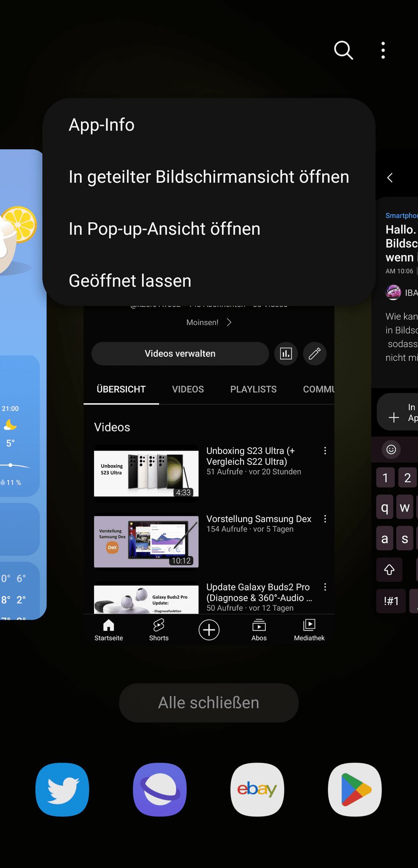Screen dimensions: 418x868
Task: Tap the !#1 symbols key
Action: (391, 601)
